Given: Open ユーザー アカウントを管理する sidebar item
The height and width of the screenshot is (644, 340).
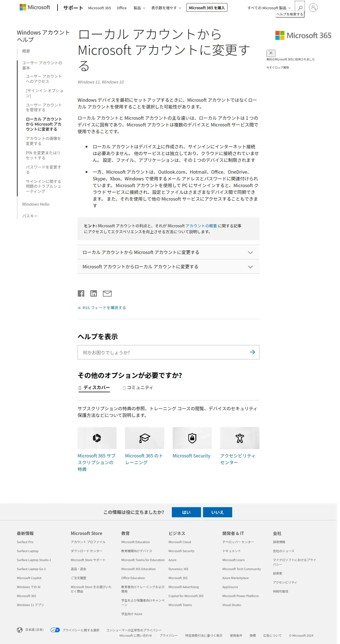Looking at the screenshot, I should [x=44, y=108].
